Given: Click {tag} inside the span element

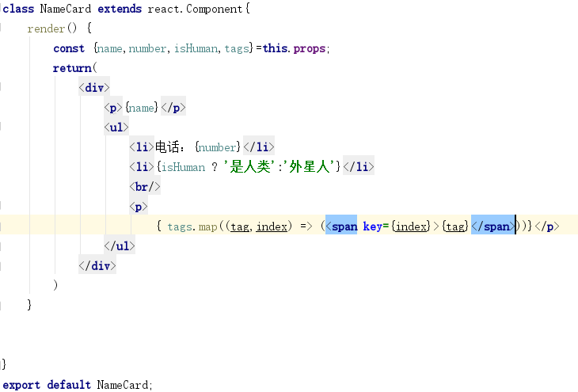Looking at the screenshot, I should pos(455,226).
